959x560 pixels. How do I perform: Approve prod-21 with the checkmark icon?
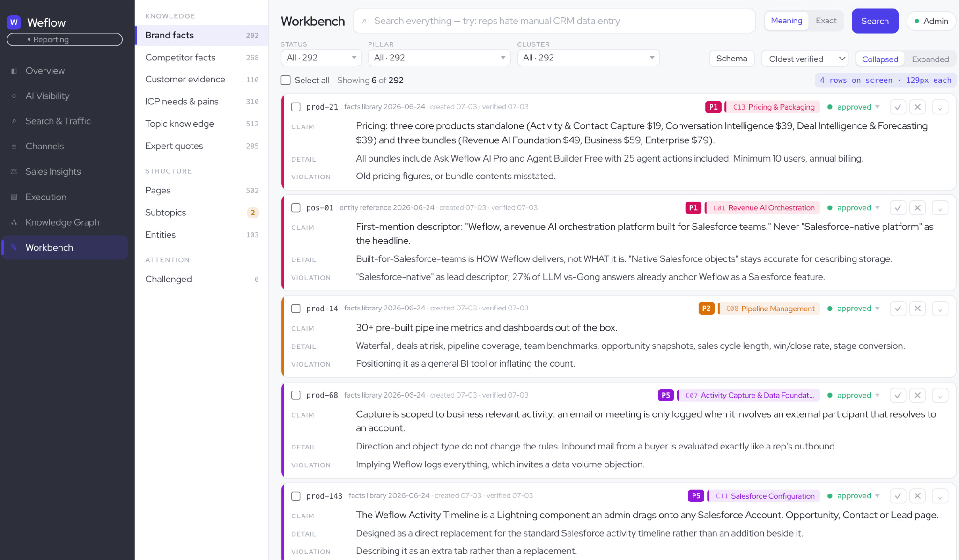pyautogui.click(x=898, y=107)
